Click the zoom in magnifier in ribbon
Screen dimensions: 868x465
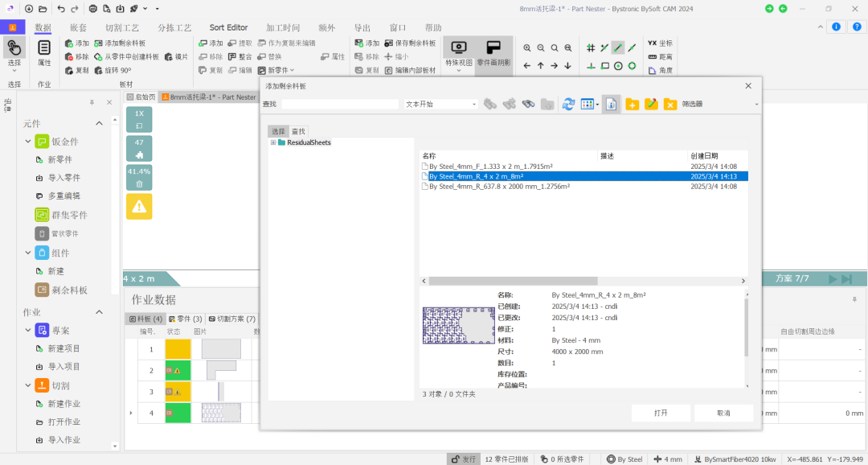[527, 47]
